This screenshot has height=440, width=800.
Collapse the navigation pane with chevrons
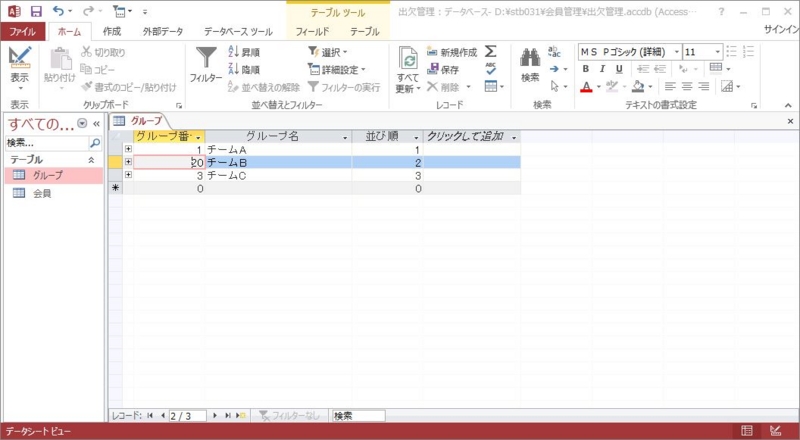[96, 124]
